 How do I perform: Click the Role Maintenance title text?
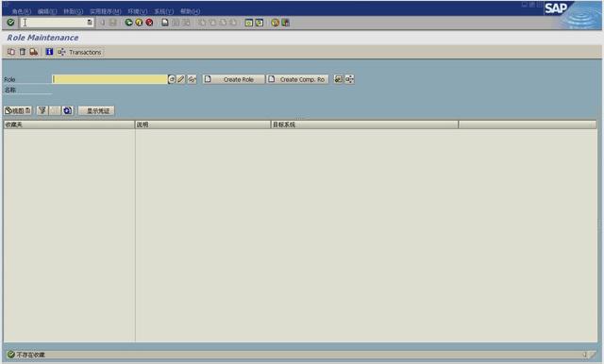(42, 38)
